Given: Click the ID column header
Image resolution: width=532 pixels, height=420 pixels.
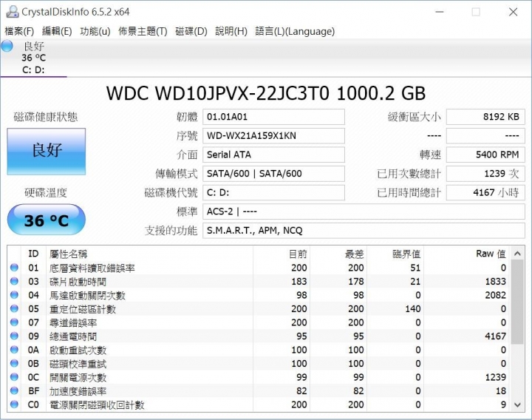Looking at the screenshot, I should [33, 254].
